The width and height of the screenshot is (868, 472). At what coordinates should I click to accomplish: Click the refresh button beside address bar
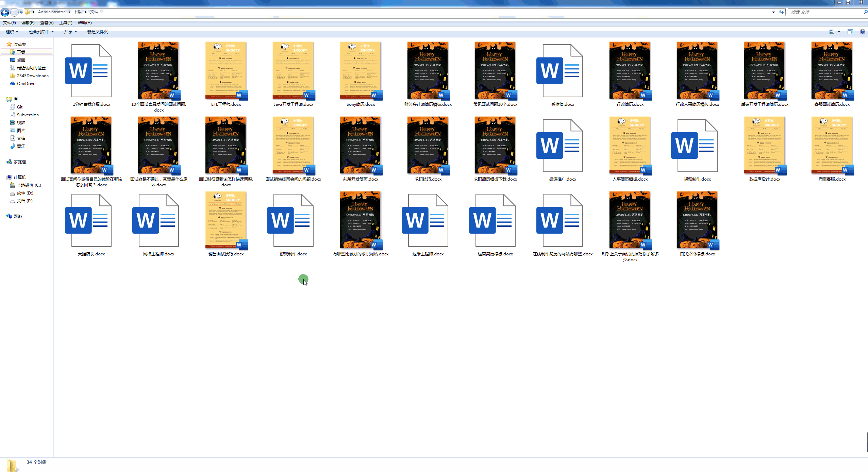[781, 12]
